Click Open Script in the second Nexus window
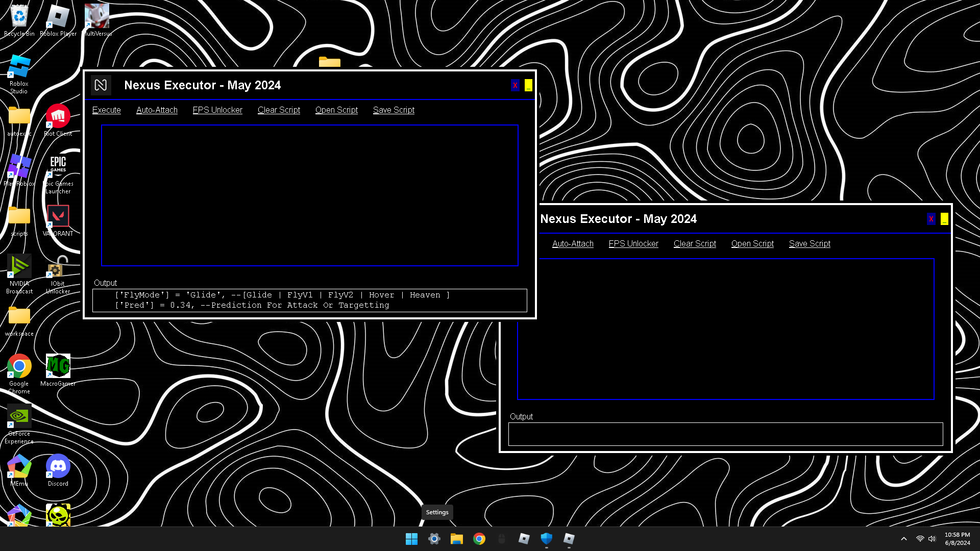This screenshot has width=980, height=551. pos(752,244)
